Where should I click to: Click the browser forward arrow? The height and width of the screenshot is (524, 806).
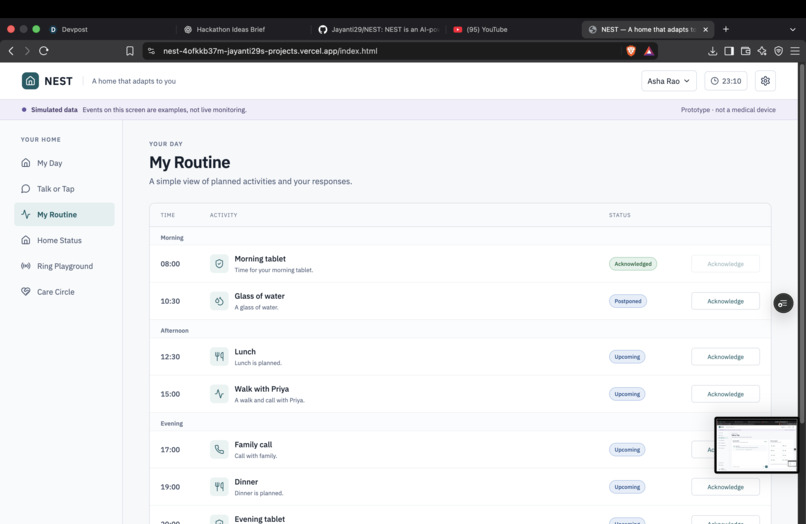[27, 51]
